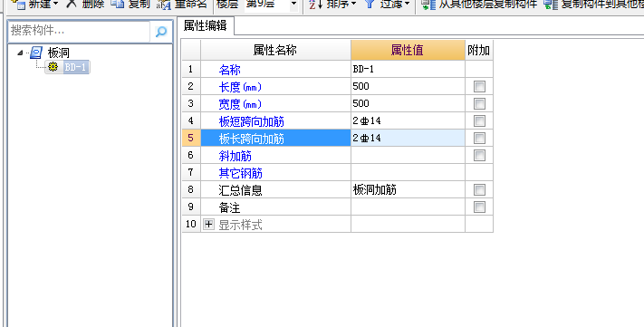This screenshot has width=644, height=327.
Task: Collapse the 板洞 tree node triangle
Action: pyautogui.click(x=20, y=53)
